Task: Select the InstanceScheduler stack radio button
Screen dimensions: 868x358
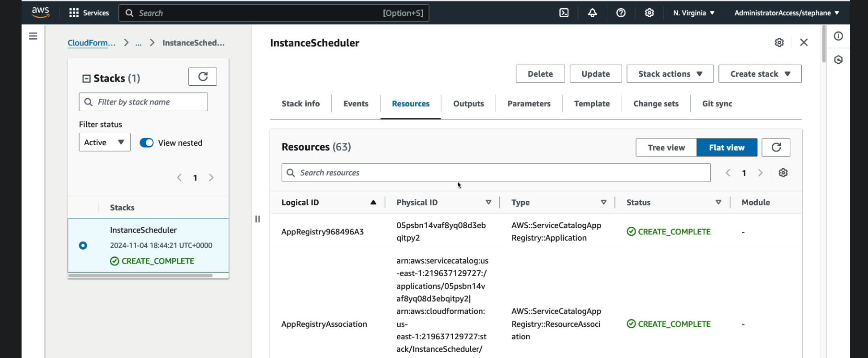Action: pyautogui.click(x=83, y=245)
